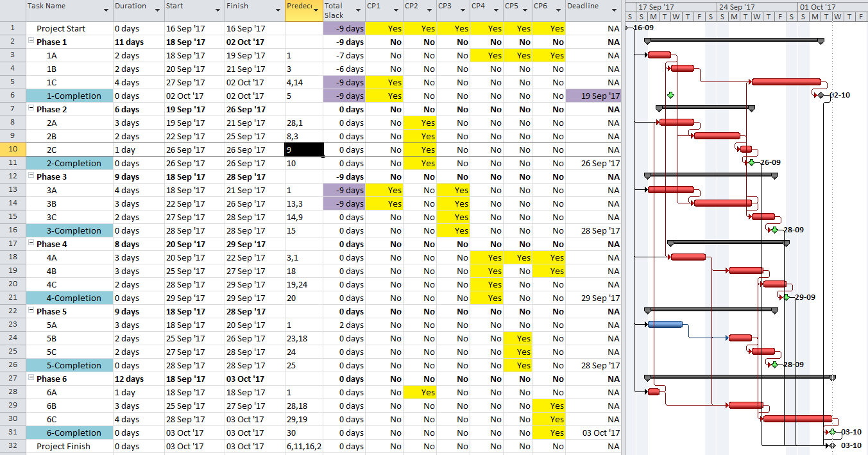The image size is (868, 455).
Task: Collapse the Phase 4 summary task
Action: 31,244
